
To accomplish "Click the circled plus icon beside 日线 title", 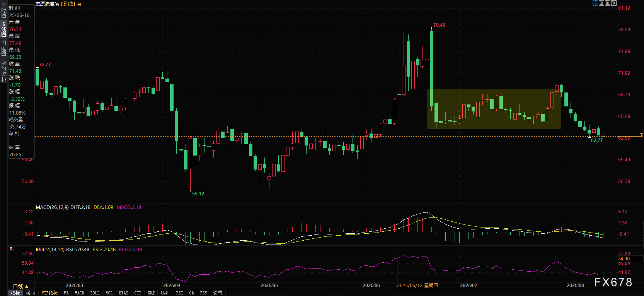I will click(79, 4).
